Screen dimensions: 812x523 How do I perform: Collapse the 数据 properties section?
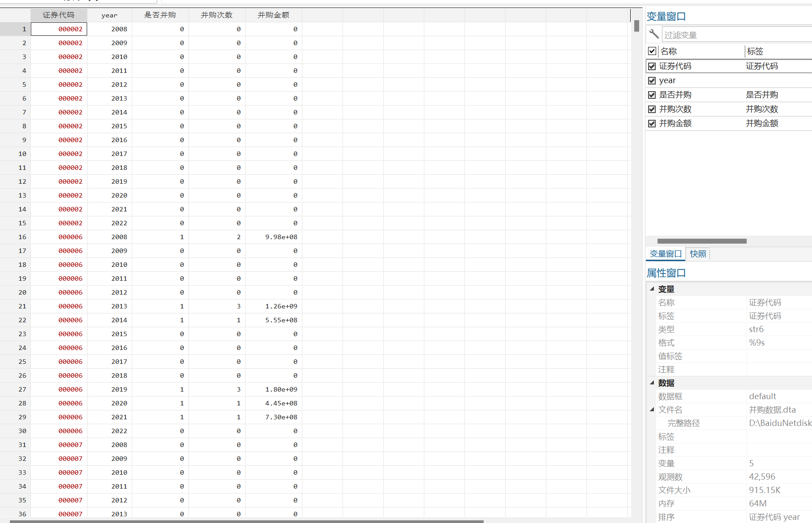click(652, 383)
